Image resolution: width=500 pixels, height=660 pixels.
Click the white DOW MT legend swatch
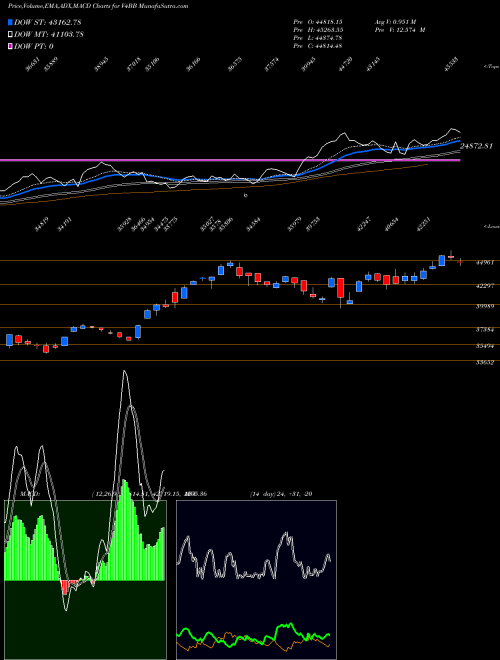(x=10, y=34)
